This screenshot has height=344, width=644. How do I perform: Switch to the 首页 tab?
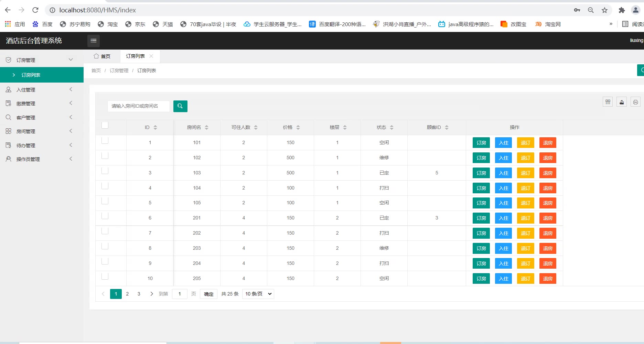pyautogui.click(x=102, y=56)
